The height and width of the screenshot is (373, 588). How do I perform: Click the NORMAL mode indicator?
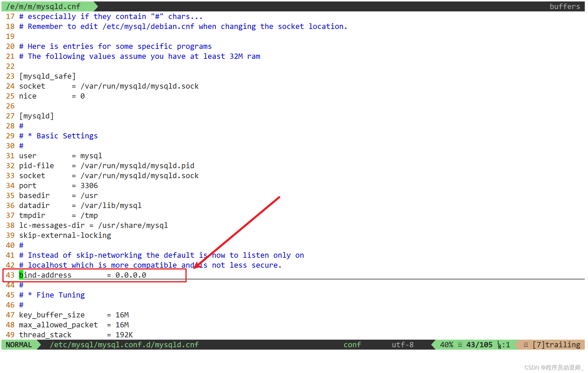(19, 345)
